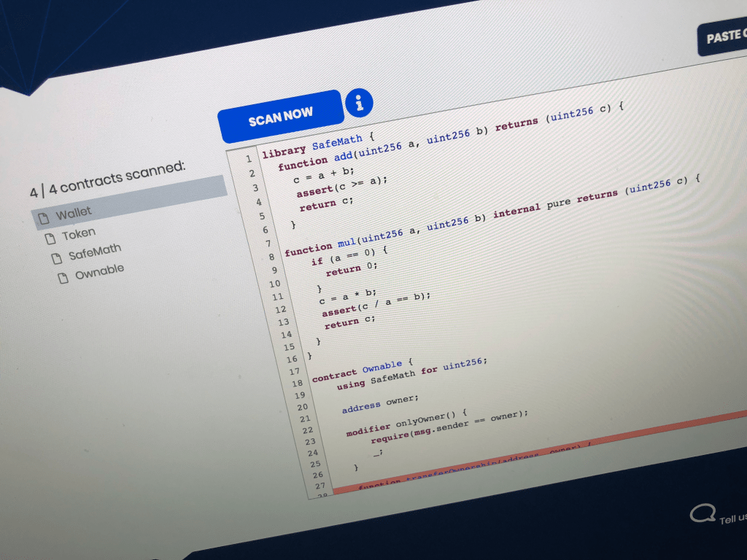Click the "4 | 4 contracts scanned:" label

108,179
